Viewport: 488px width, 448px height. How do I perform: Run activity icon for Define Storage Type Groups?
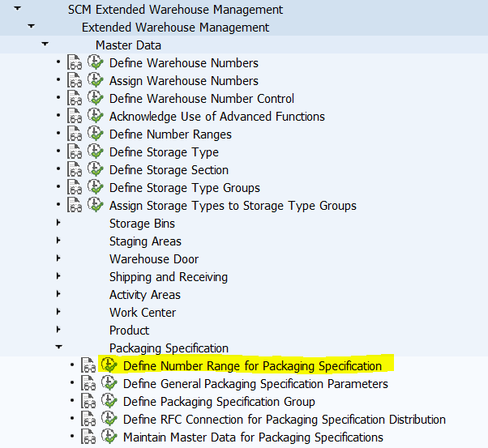95,186
